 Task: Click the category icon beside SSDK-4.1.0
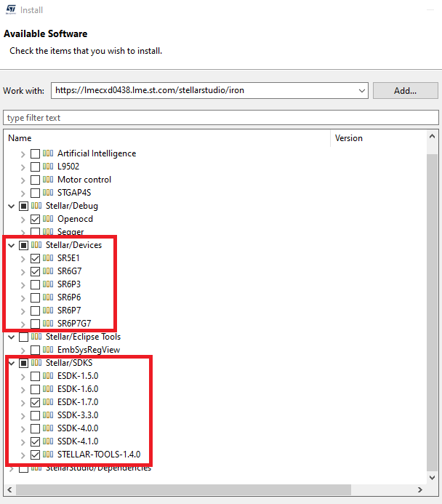(x=48, y=441)
